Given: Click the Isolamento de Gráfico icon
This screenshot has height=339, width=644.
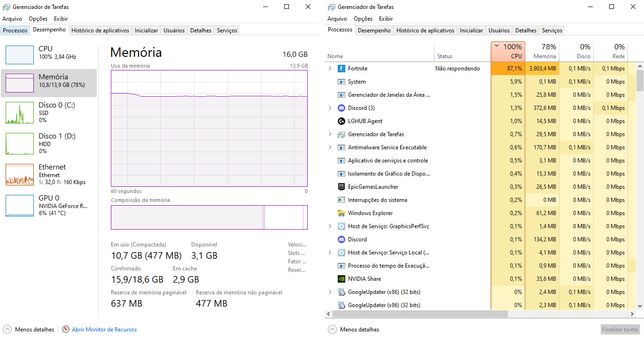Looking at the screenshot, I should coord(341,174).
